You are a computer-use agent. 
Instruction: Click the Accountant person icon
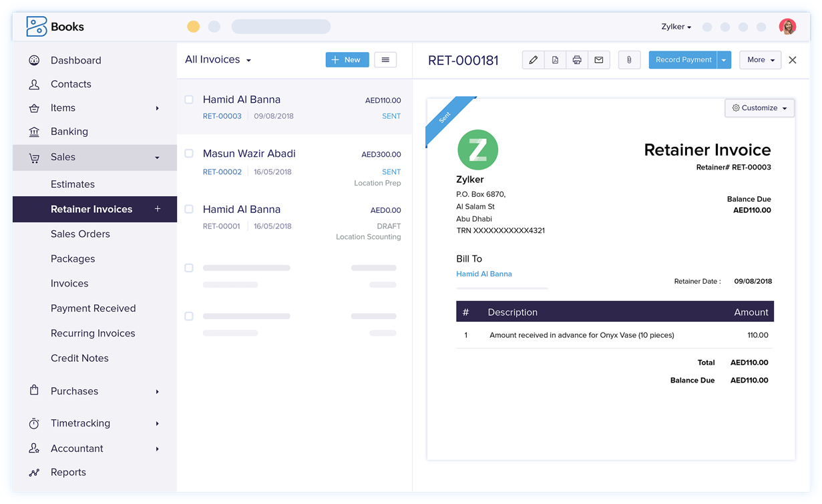[x=34, y=449]
